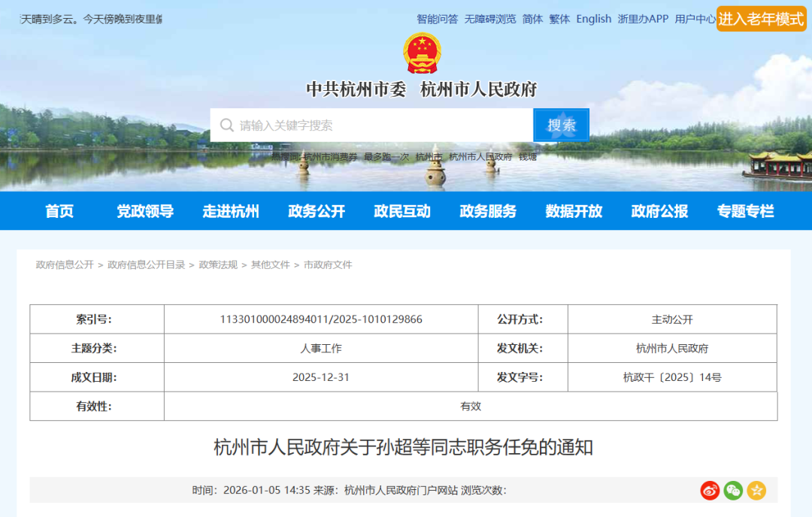
Task: Switch to 繁体 Chinese
Action: [x=559, y=19]
